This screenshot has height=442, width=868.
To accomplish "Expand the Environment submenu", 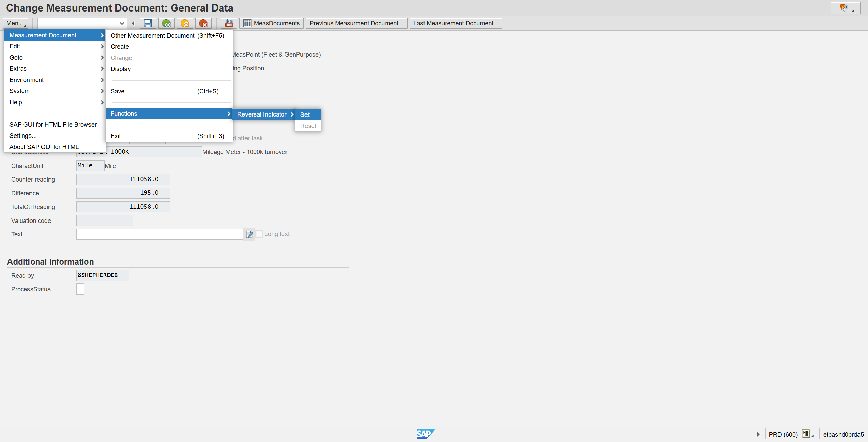I will point(55,80).
